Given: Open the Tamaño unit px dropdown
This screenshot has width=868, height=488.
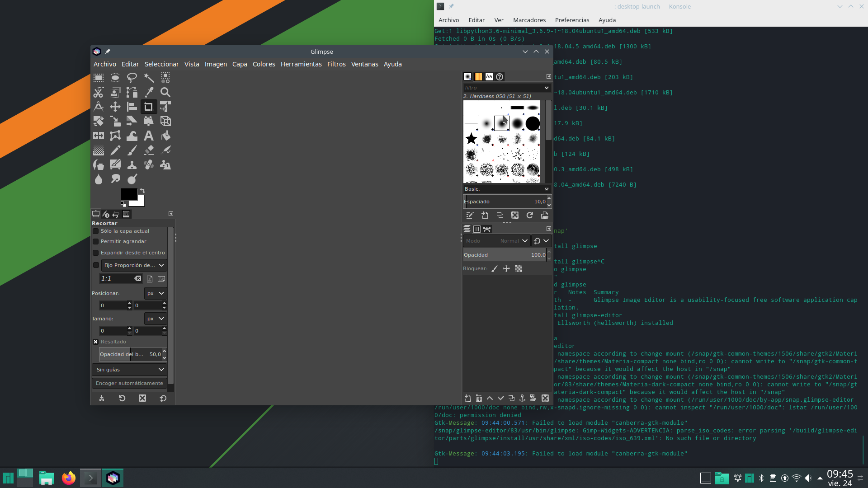Looking at the screenshot, I should point(156,319).
